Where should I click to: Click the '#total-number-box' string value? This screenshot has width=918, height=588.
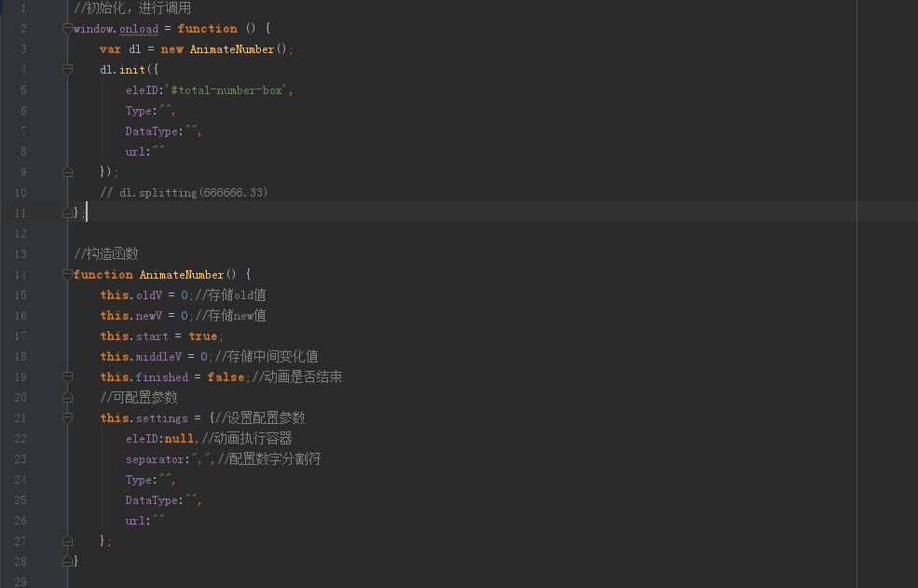click(226, 90)
